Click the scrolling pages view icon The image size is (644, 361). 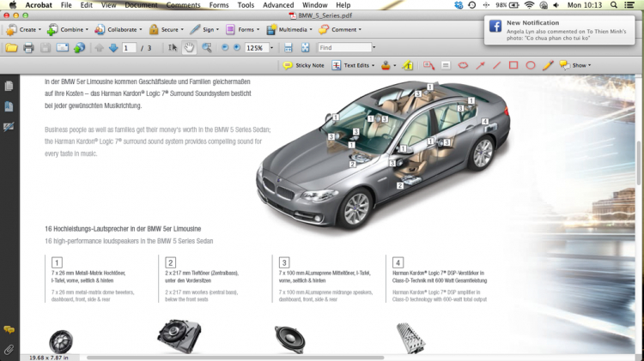click(289, 47)
